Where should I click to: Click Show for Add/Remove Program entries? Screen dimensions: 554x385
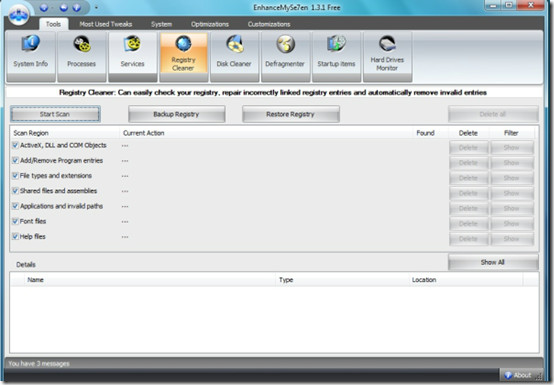click(x=512, y=163)
